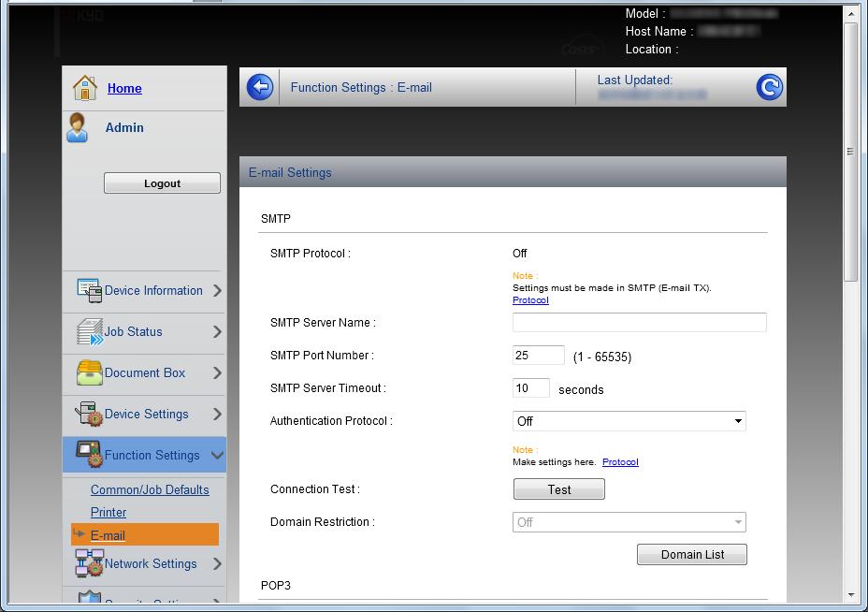Click the scrollbar down arrow
The image size is (868, 612).
pyautogui.click(x=851, y=595)
